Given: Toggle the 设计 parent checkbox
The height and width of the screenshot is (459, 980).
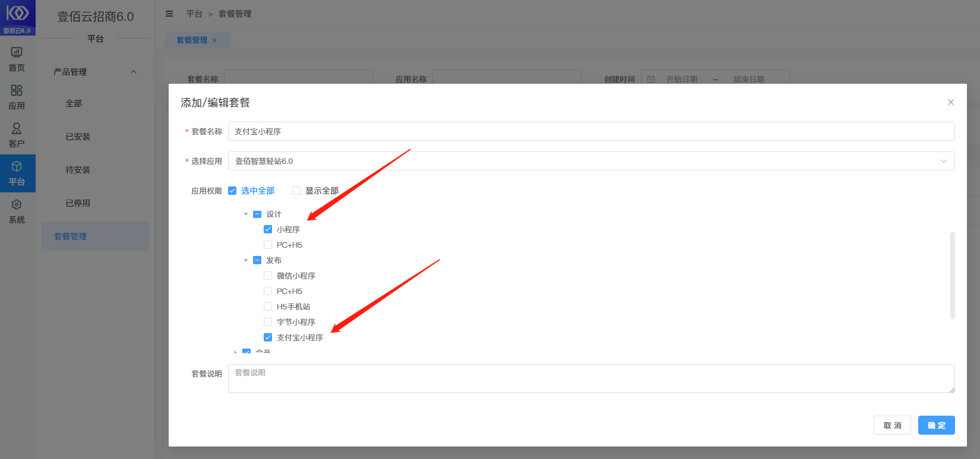Looking at the screenshot, I should [257, 214].
